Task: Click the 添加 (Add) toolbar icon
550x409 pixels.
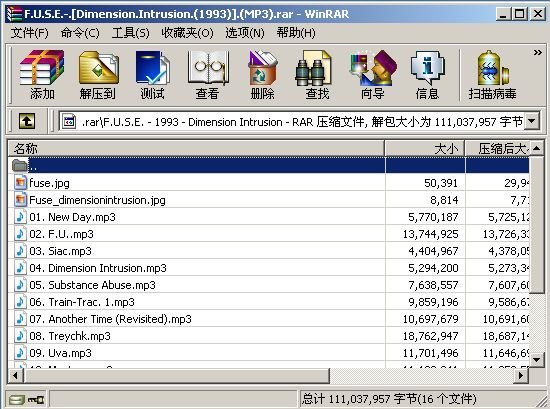Action: (42, 68)
